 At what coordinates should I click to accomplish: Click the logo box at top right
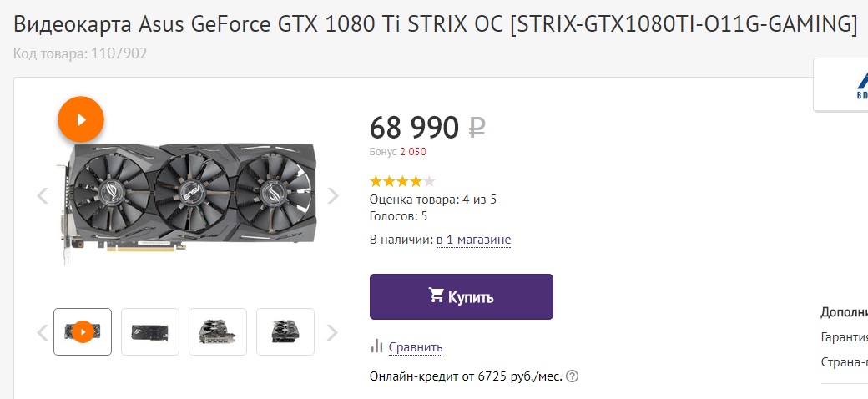coord(841,85)
